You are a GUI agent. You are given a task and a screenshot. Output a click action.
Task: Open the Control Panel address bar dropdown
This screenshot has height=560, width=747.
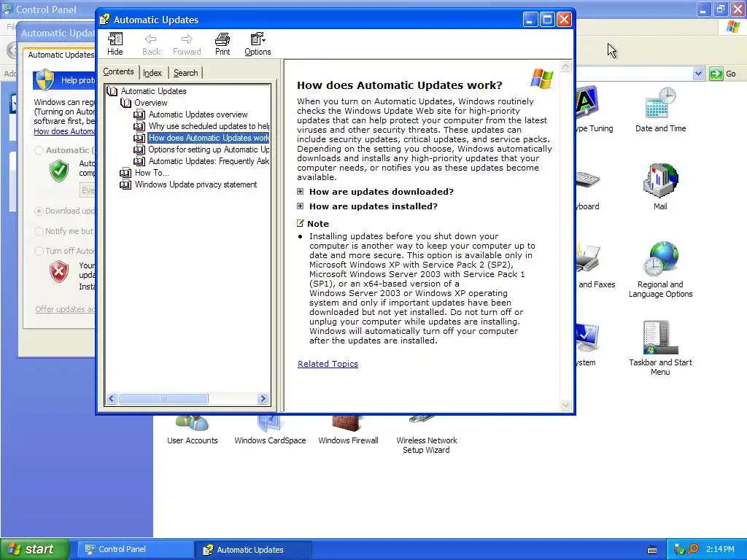(698, 74)
